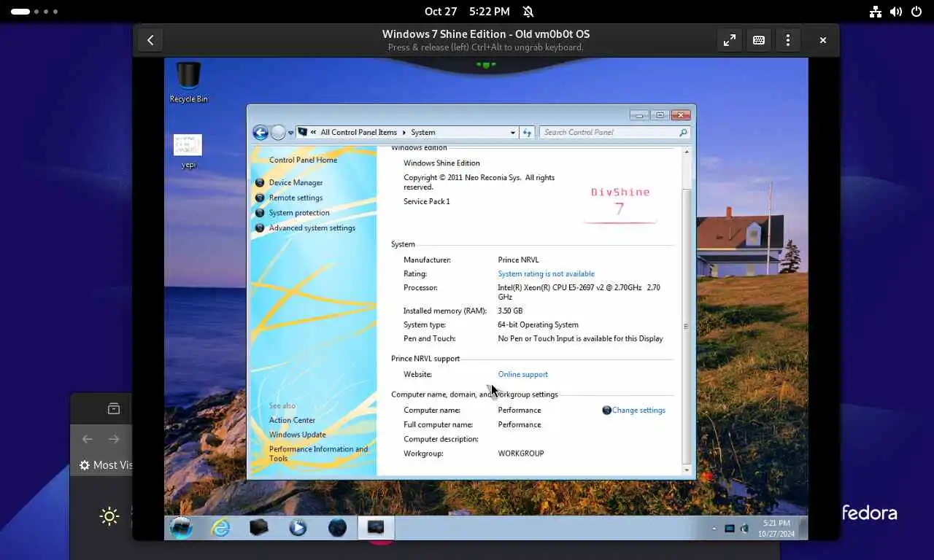Open Remote settings
This screenshot has width=934, height=560.
296,198
